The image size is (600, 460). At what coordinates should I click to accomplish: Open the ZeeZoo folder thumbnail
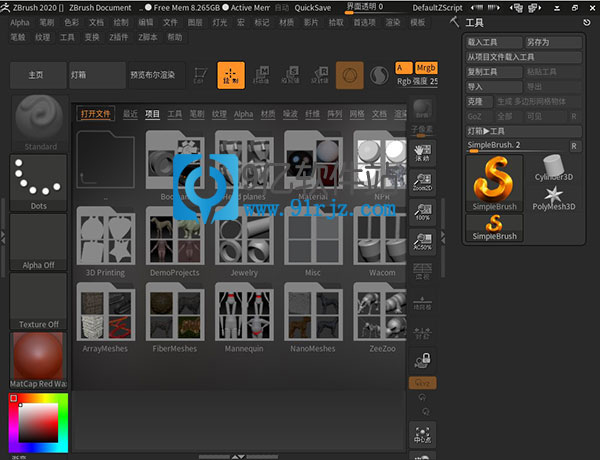click(x=380, y=312)
